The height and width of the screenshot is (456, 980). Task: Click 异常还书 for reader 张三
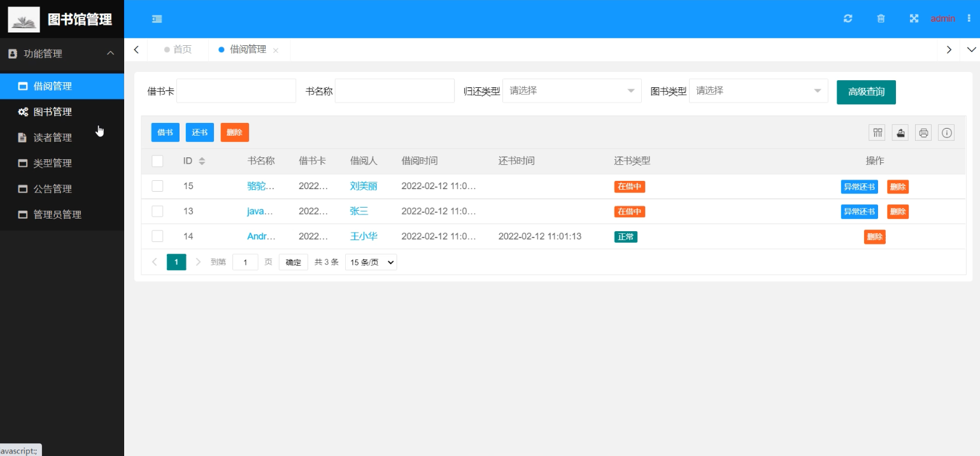coord(859,211)
